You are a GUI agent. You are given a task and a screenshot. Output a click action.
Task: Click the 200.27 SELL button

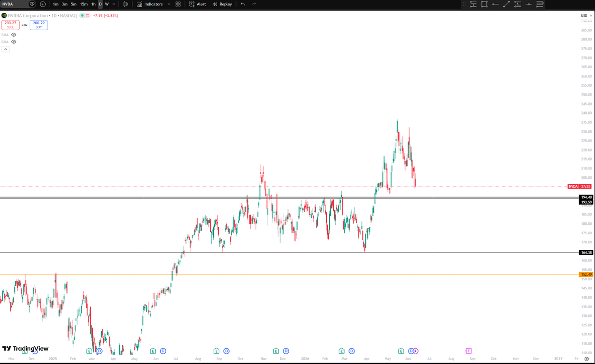pyautogui.click(x=10, y=25)
